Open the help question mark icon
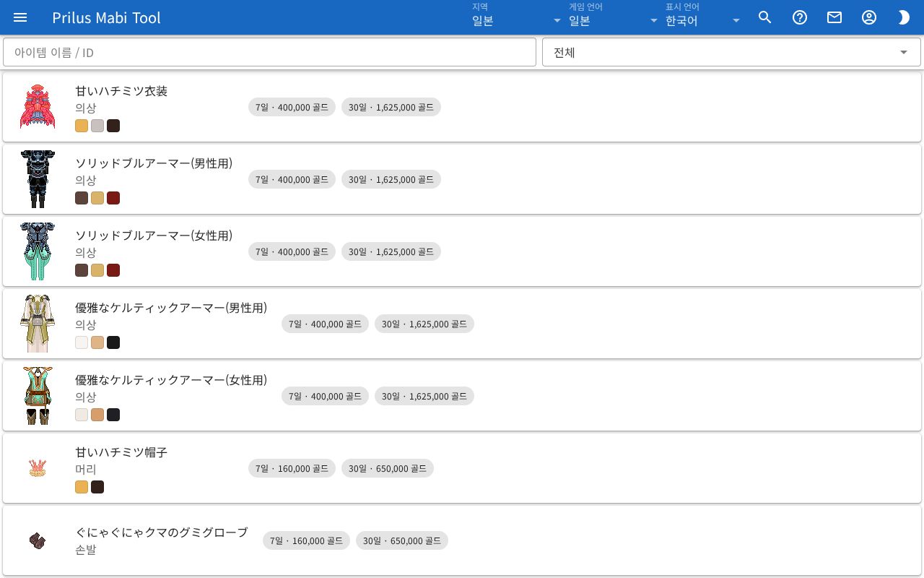924x578 pixels. pos(800,17)
